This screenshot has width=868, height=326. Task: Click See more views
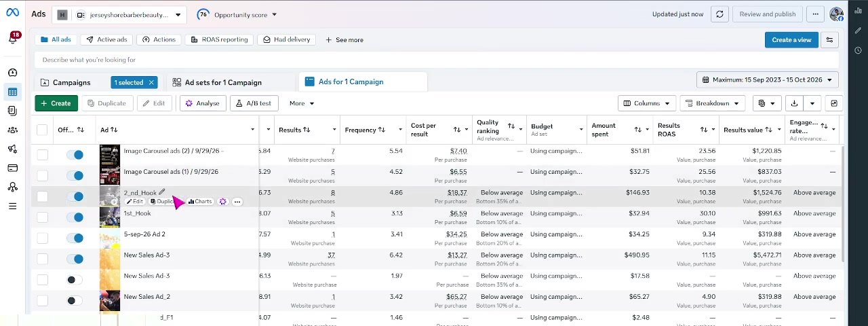click(344, 39)
